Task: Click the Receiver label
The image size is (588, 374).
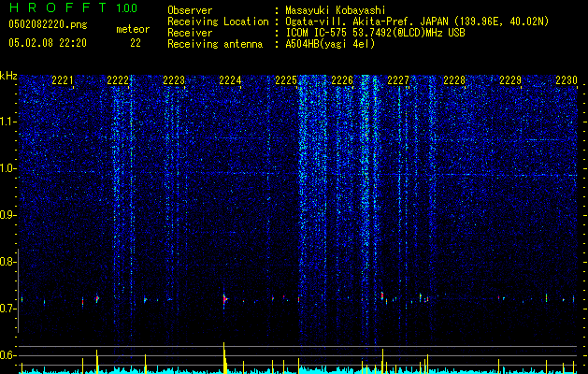Action: coord(190,33)
